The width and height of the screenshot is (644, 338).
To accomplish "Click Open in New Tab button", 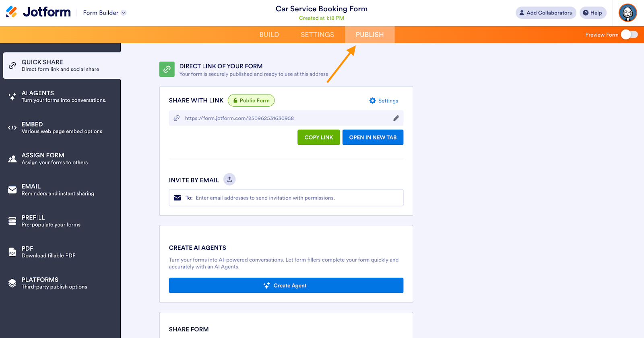I will click(373, 137).
